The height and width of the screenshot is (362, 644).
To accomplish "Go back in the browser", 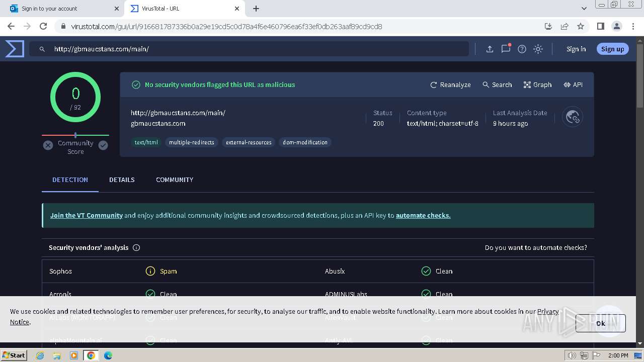I will tap(11, 26).
